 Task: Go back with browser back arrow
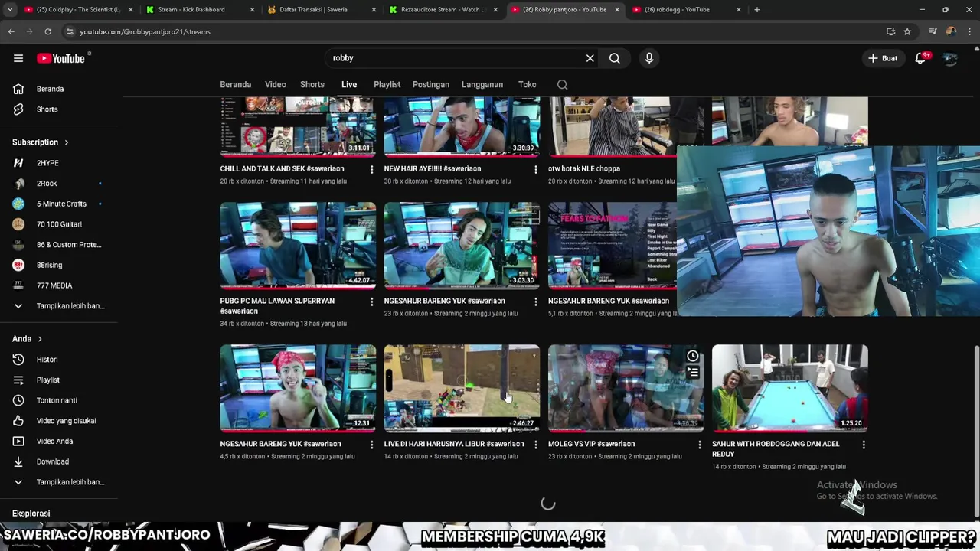[11, 31]
